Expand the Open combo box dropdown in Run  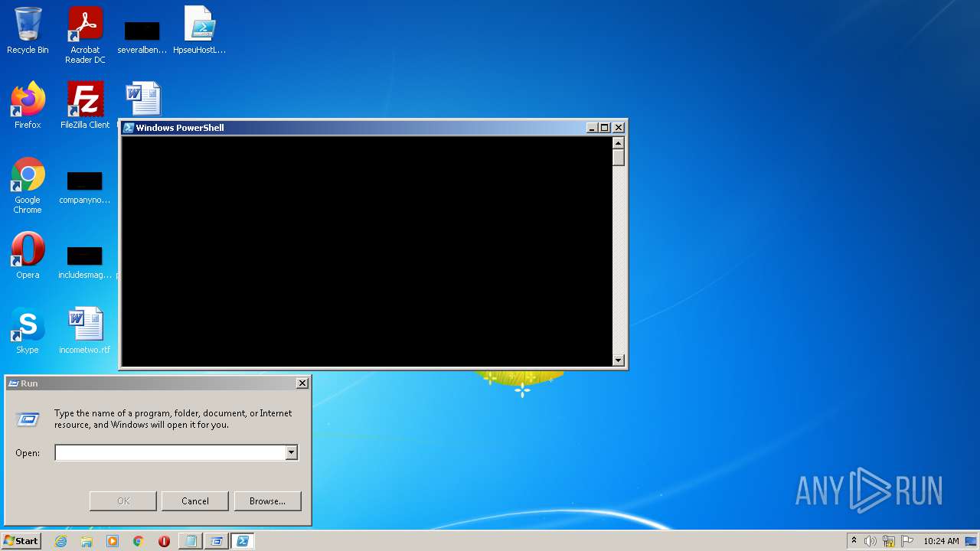point(291,453)
